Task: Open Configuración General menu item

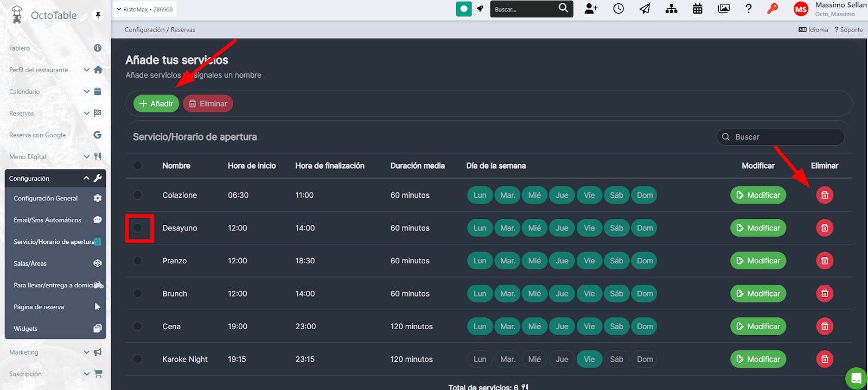Action: [55, 198]
